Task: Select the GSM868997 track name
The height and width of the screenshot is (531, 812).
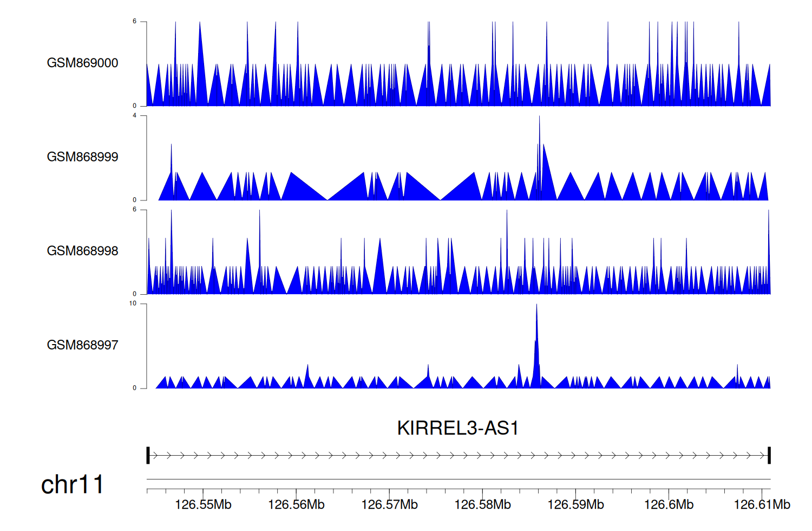Action: [x=82, y=345]
